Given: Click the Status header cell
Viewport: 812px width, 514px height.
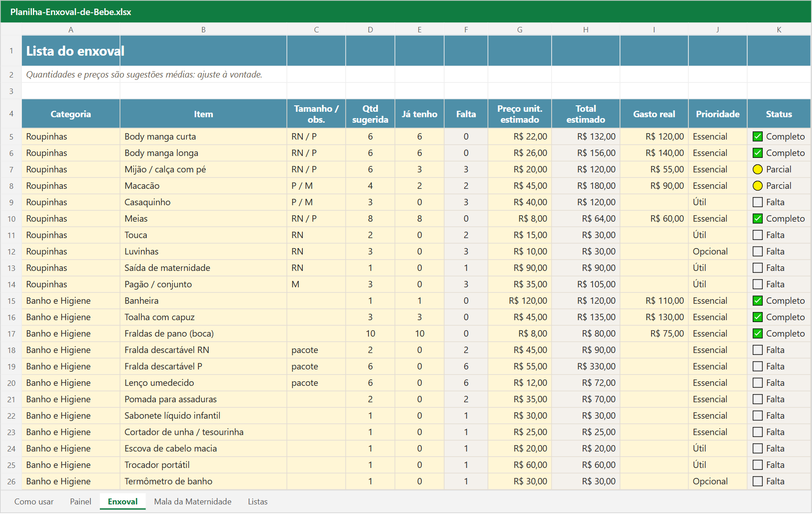Looking at the screenshot, I should coord(779,114).
